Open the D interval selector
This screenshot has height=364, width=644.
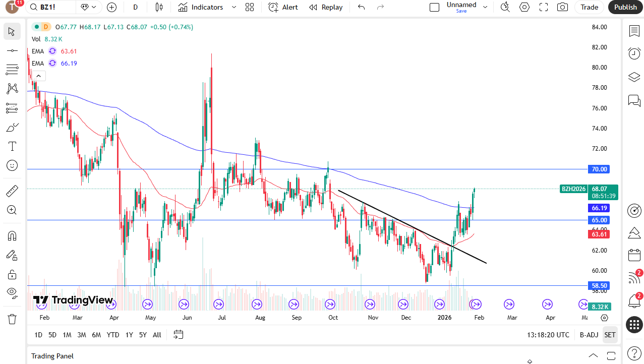click(x=135, y=7)
